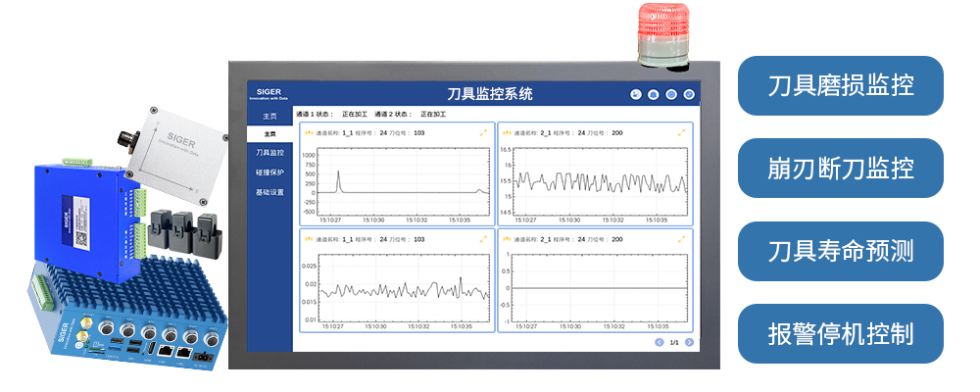Click the round icon right of the bell
The image size is (980, 392).
coord(671,95)
